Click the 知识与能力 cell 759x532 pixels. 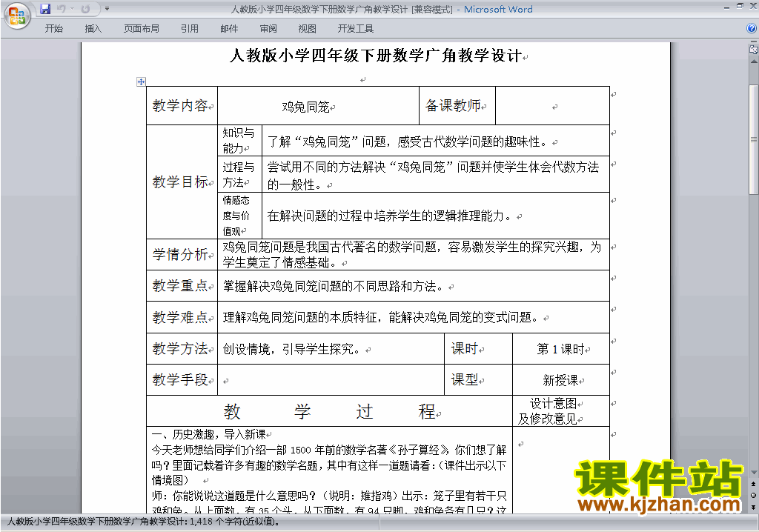tap(239, 140)
